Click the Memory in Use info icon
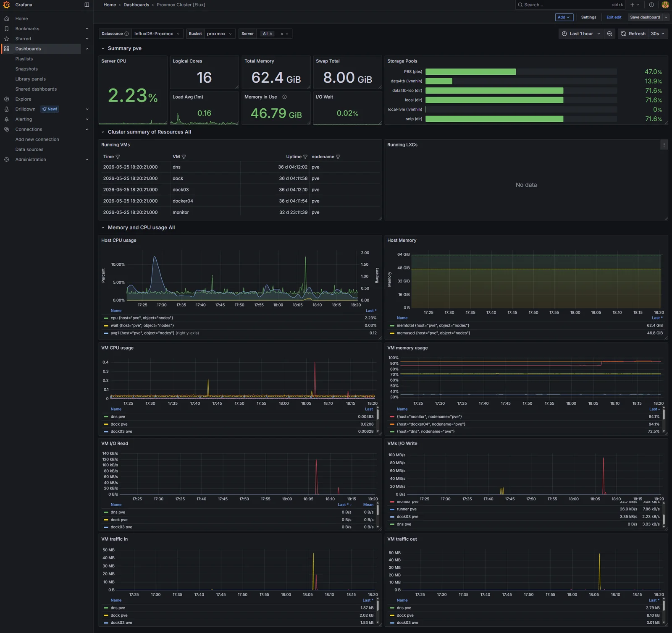672x633 pixels. point(284,97)
